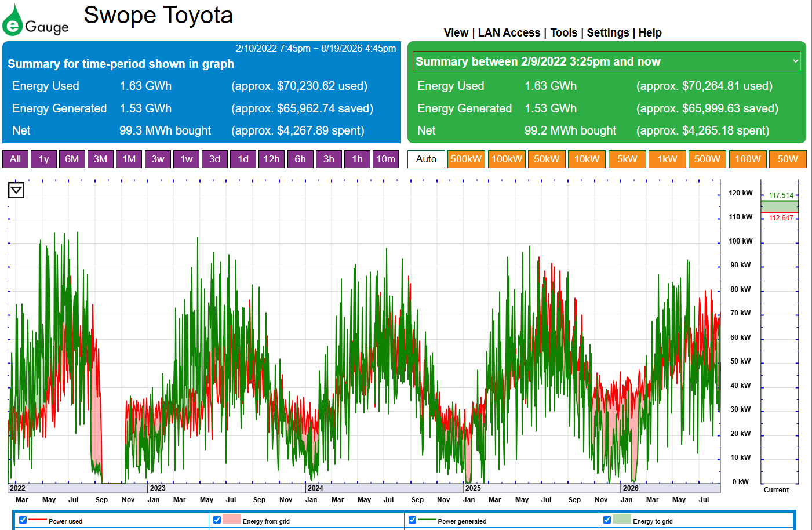Click the Swope Toyota title
This screenshot has width=812, height=530.
click(x=158, y=16)
